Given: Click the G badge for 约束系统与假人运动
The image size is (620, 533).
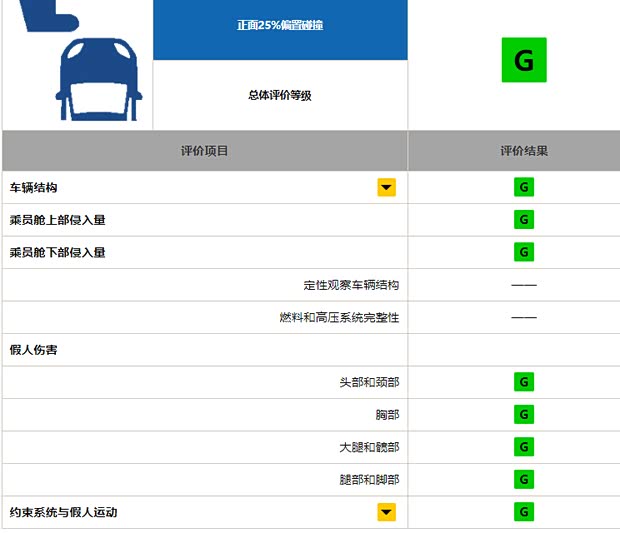Looking at the screenshot, I should pyautogui.click(x=523, y=512).
